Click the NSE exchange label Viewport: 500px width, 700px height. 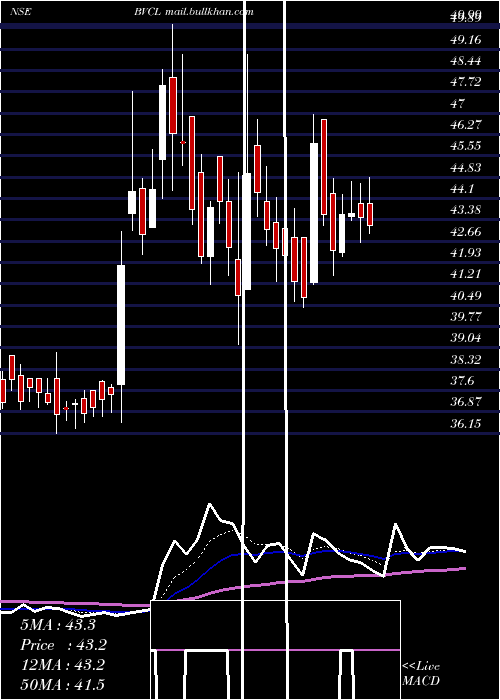(x=21, y=12)
